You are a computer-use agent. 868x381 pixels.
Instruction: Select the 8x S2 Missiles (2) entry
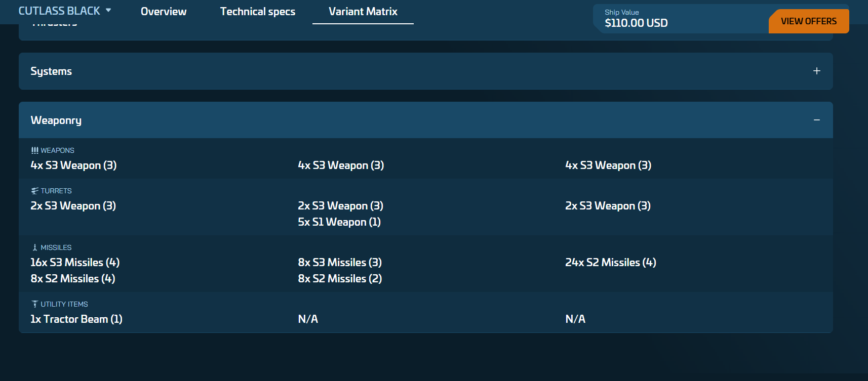click(340, 279)
